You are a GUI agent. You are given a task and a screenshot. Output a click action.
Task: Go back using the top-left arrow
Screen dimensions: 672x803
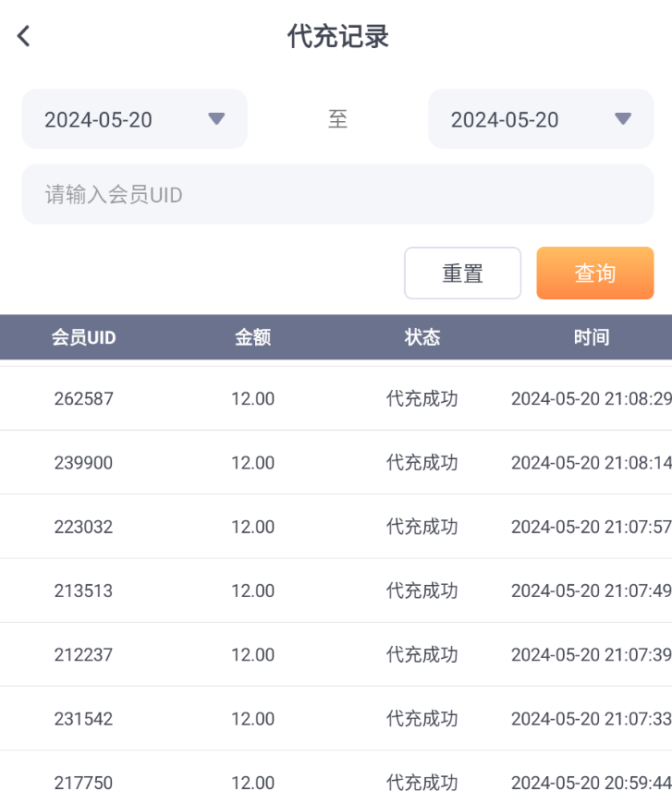[24, 37]
